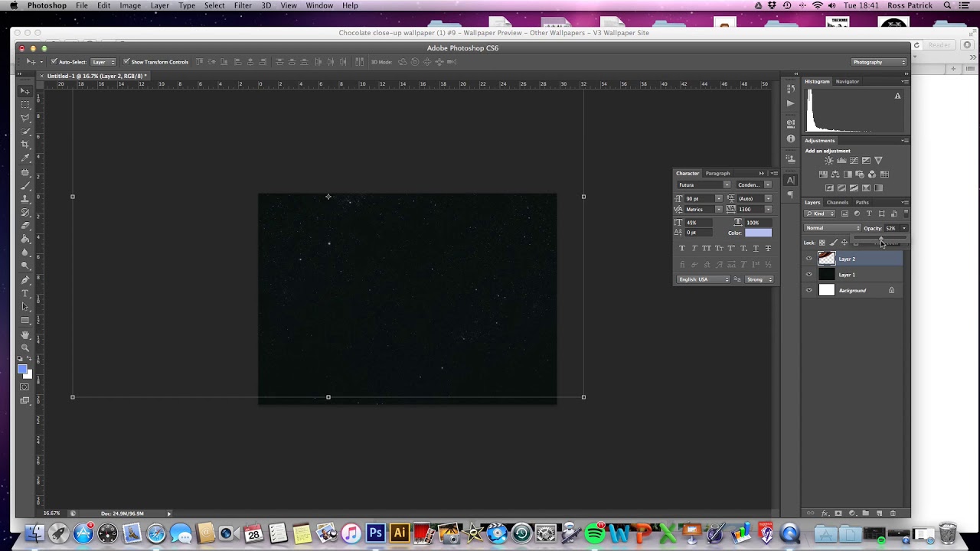Select the Brush tool
The height and width of the screenshot is (551, 980).
(x=25, y=186)
